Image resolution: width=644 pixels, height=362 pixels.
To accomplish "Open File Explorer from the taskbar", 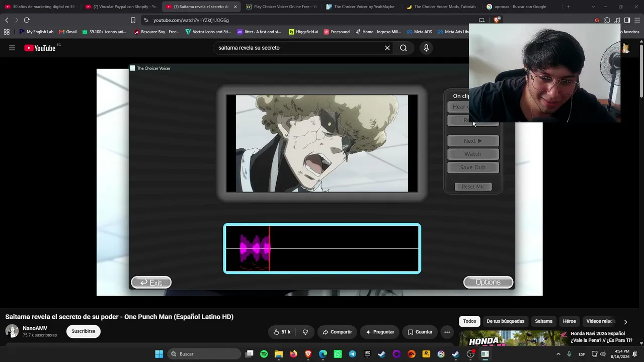I will pyautogui.click(x=279, y=354).
